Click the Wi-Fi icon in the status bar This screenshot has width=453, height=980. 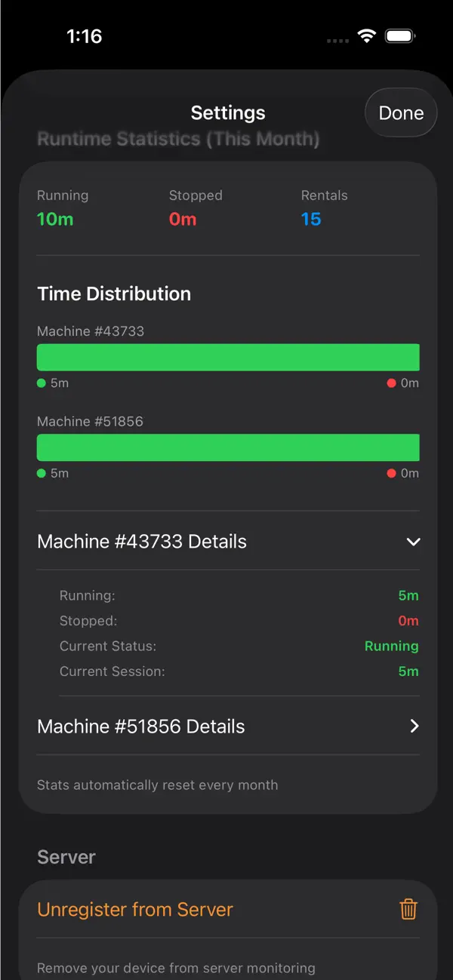[367, 35]
